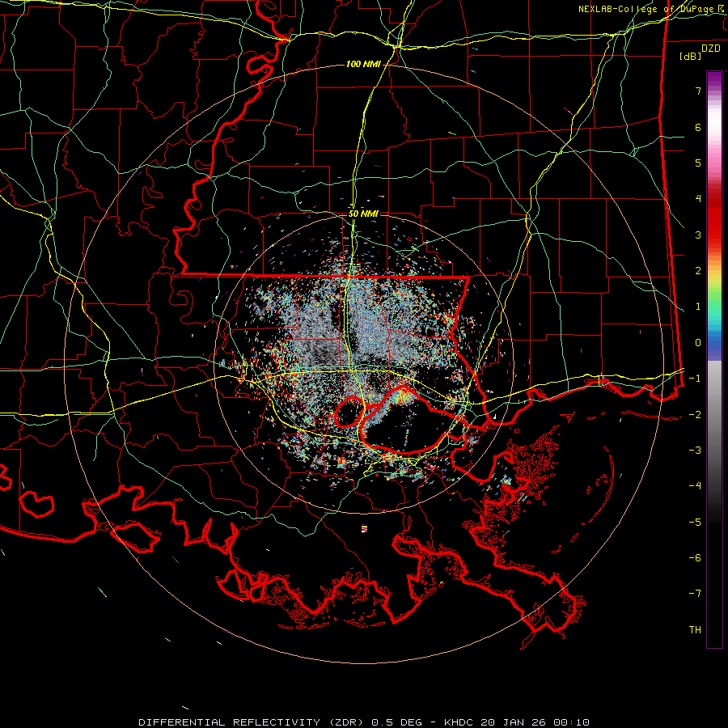Viewport: 728px width, 728px height.
Task: Click the -4 value on the color scale
Action: click(x=695, y=486)
